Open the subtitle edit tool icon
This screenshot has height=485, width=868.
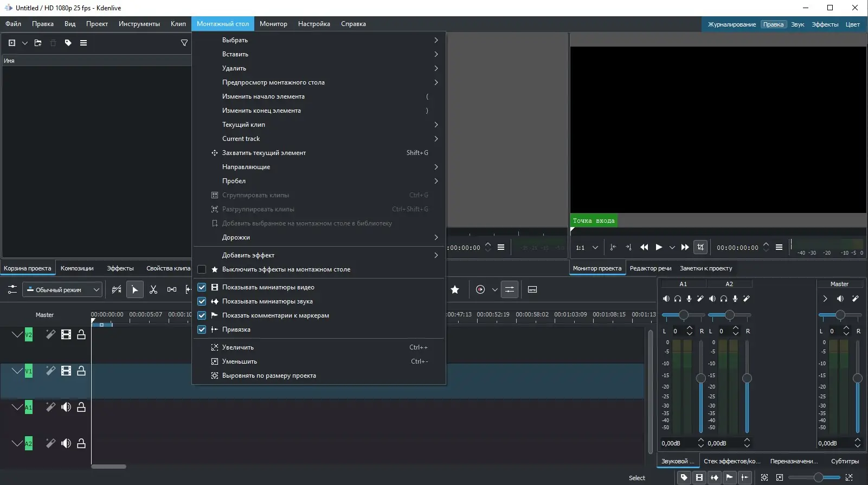532,290
